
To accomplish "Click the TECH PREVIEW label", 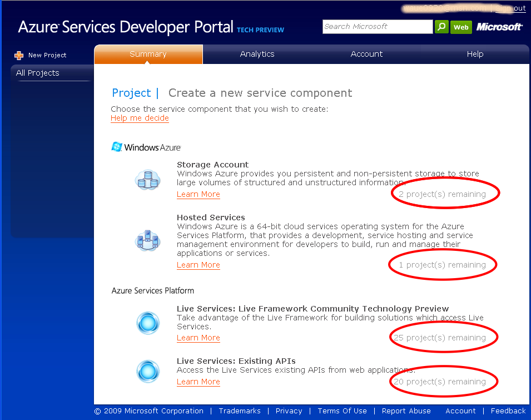I will [260, 30].
